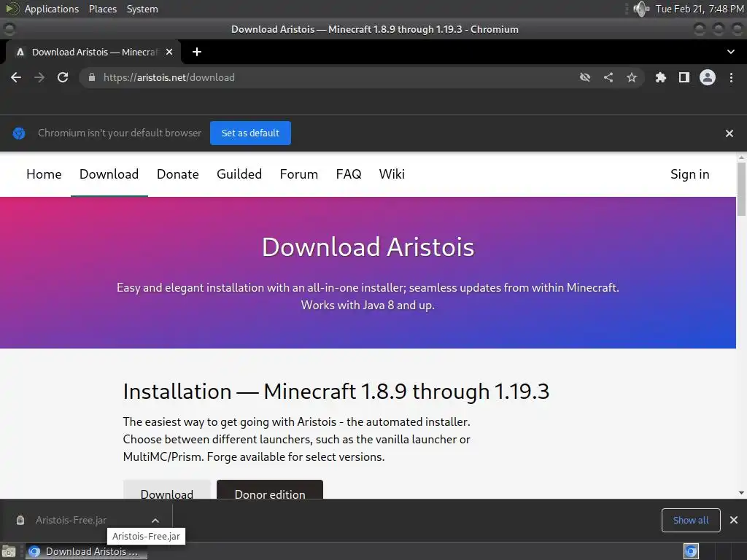Open the Home page link
The width and height of the screenshot is (747, 560).
[44, 174]
